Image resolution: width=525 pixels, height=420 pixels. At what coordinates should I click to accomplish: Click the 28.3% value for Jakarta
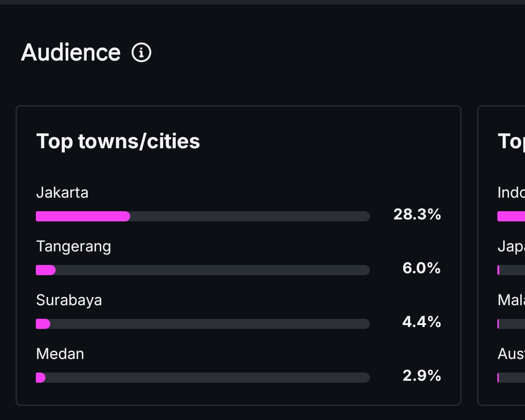[x=417, y=214]
